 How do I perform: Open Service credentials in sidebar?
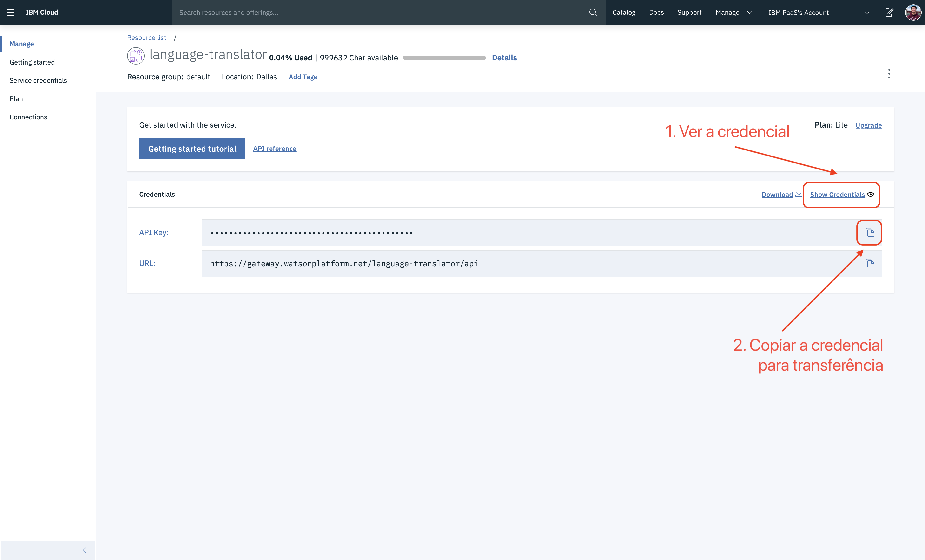pos(38,80)
